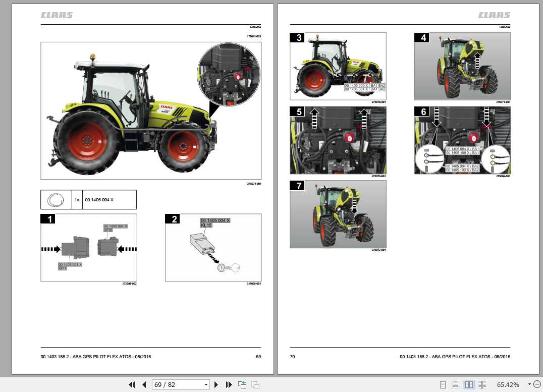Open the page number dropdown list
The image size is (543, 392).
click(x=206, y=384)
